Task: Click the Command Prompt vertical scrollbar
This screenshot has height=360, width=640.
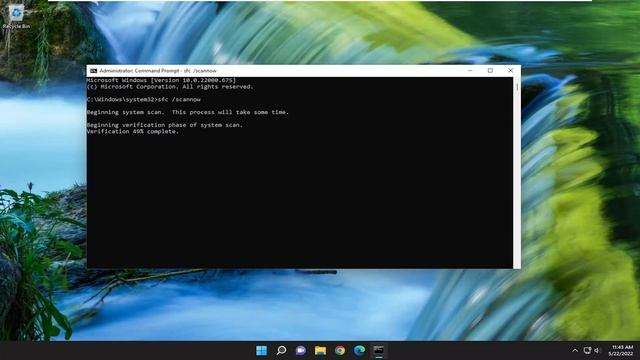Action: point(517,172)
